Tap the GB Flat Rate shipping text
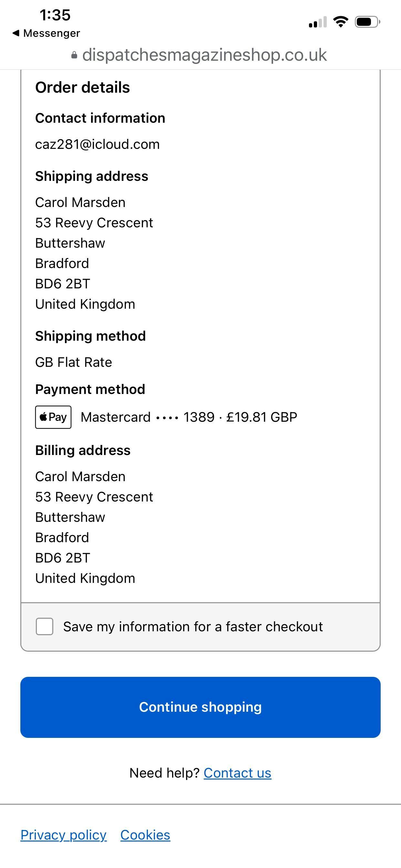 coord(74,362)
